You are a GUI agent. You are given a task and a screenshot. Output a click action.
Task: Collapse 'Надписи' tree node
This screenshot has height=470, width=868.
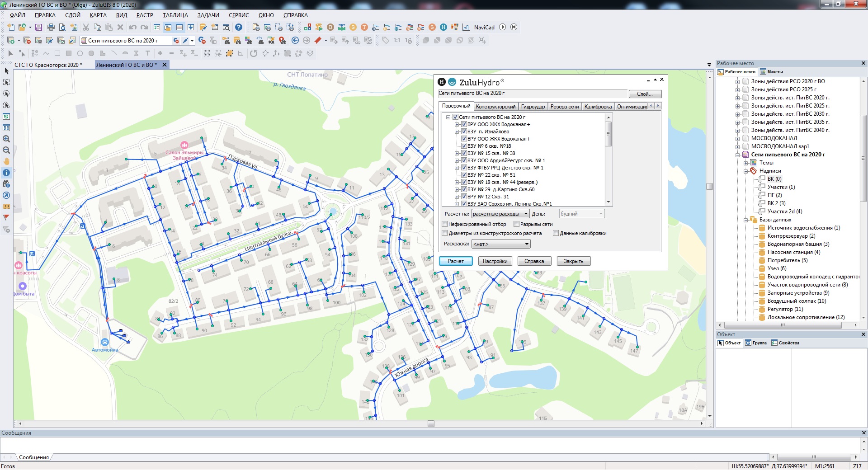(745, 171)
